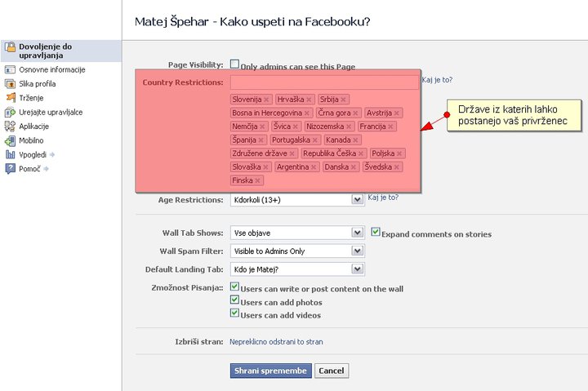588x391 pixels.
Task: Remove Republika Češka country tag
Action: pos(361,153)
